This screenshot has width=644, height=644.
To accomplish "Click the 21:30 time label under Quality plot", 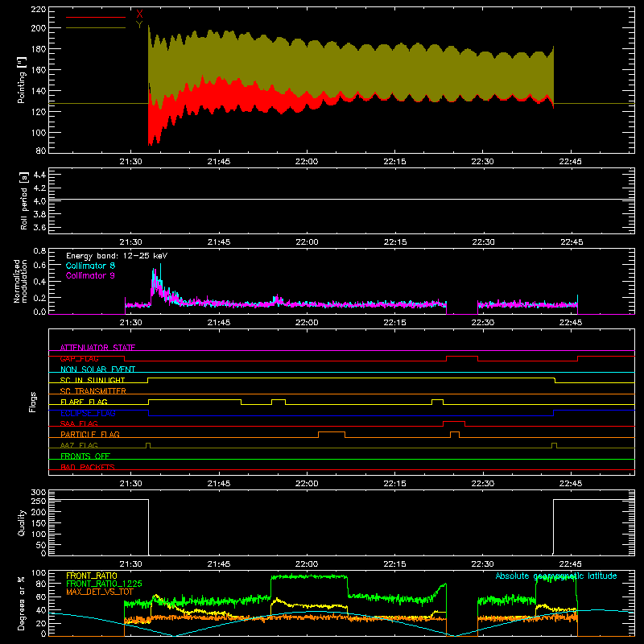I will click(x=130, y=564).
